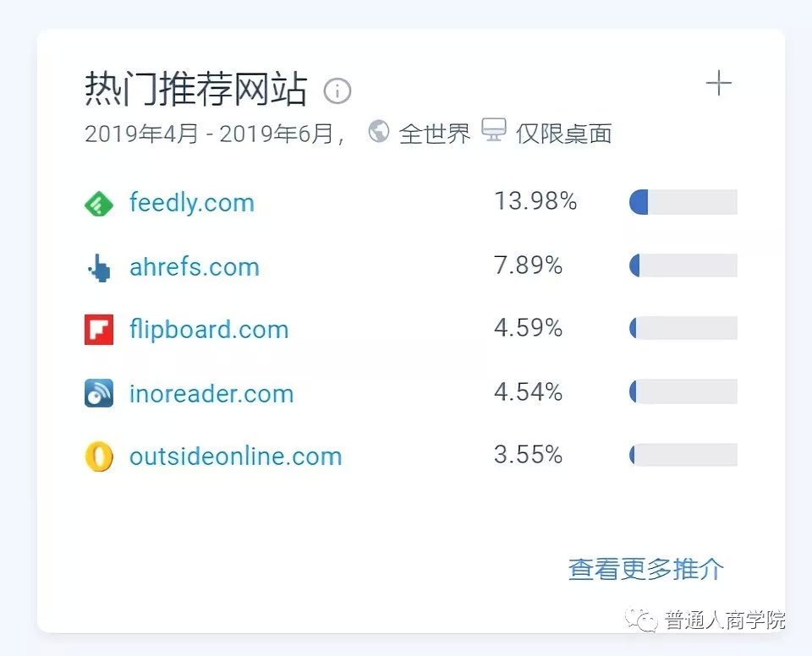The width and height of the screenshot is (812, 656).
Task: Open the feedly.com website link
Action: click(x=191, y=202)
